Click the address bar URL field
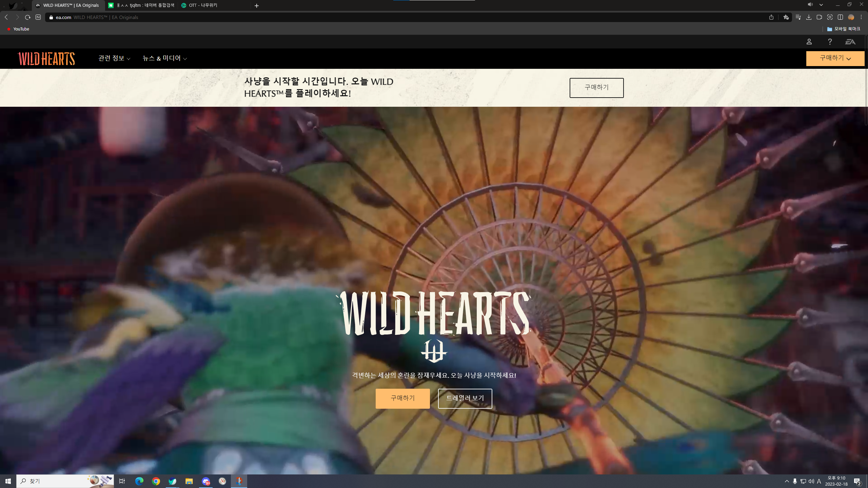Screen dimensions: 868x488 click(x=407, y=17)
